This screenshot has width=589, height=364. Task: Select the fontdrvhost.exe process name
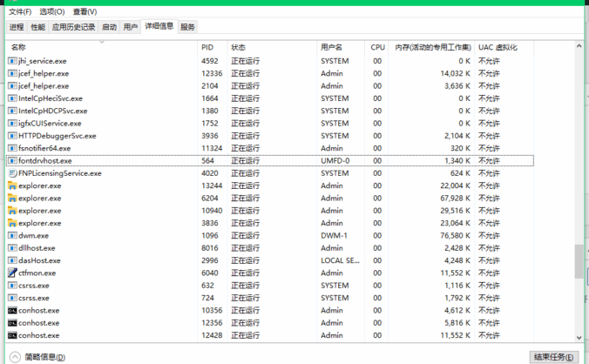pyautogui.click(x=45, y=160)
